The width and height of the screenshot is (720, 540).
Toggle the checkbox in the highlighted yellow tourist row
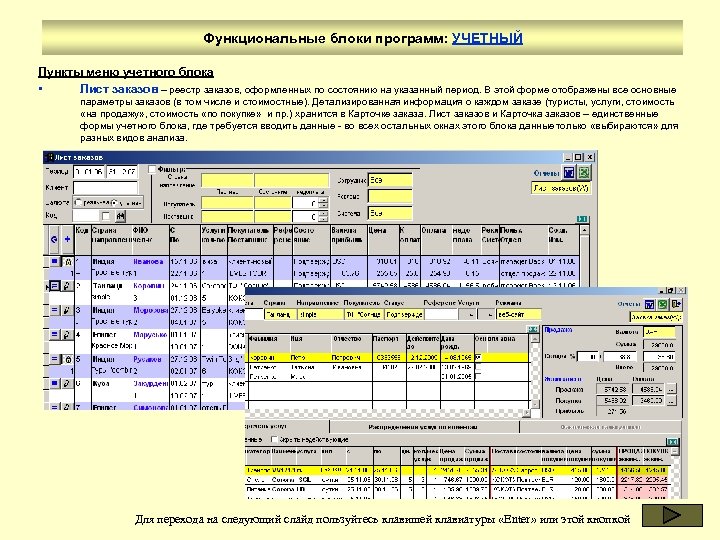[478, 357]
